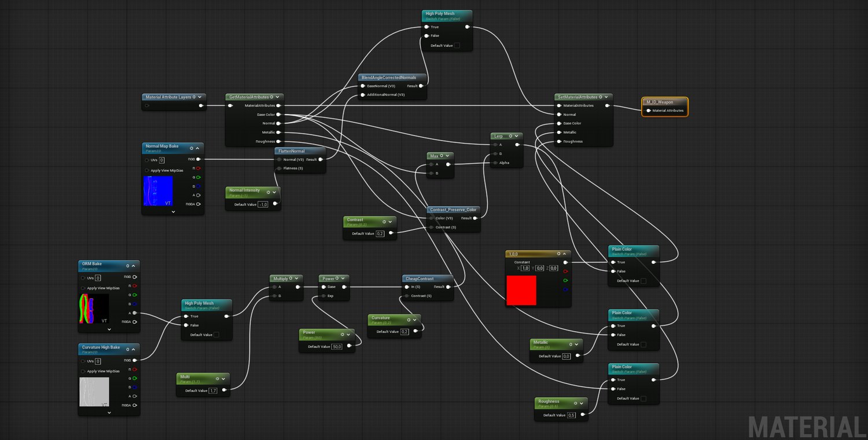This screenshot has height=440, width=868.
Task: Expand the Roughness param node chevron
Action: (582, 404)
